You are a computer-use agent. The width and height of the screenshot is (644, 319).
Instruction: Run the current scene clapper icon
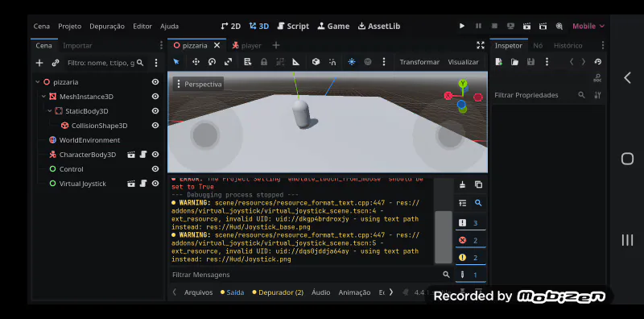[x=527, y=26]
